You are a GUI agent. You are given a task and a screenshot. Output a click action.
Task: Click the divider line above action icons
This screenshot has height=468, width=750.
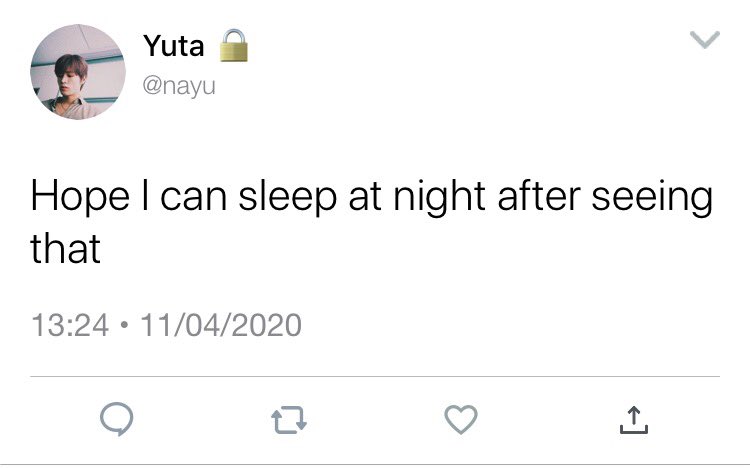pyautogui.click(x=375, y=377)
